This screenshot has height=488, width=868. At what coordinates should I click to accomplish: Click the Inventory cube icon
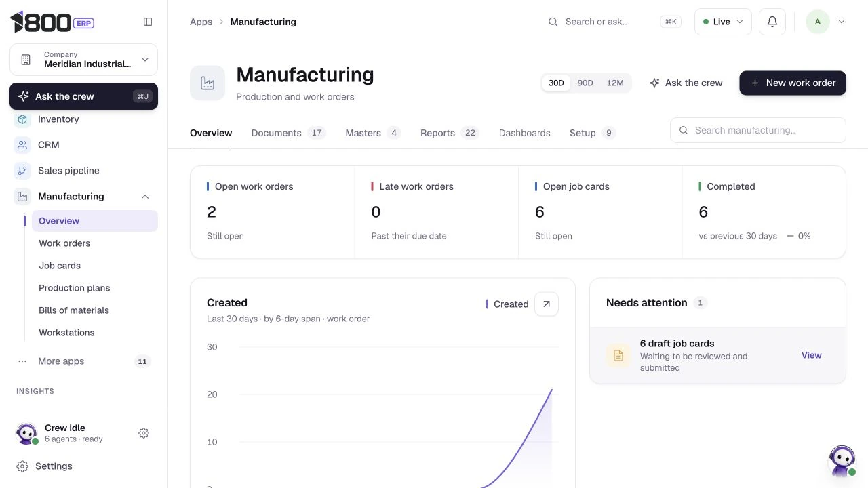[x=22, y=119]
